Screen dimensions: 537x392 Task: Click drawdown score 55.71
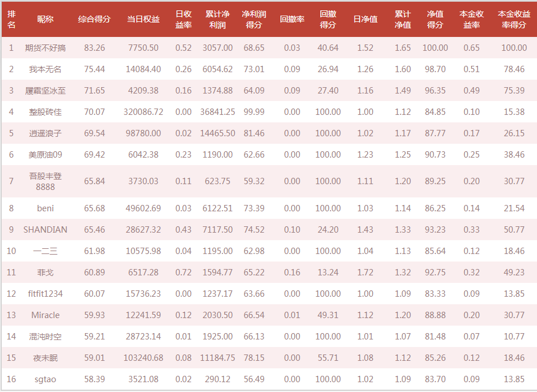(x=328, y=358)
